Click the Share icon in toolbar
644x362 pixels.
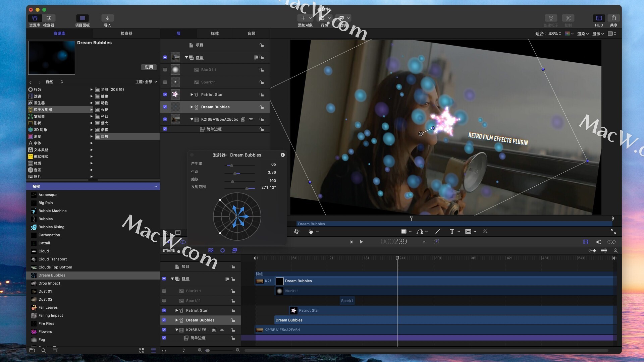pyautogui.click(x=613, y=18)
